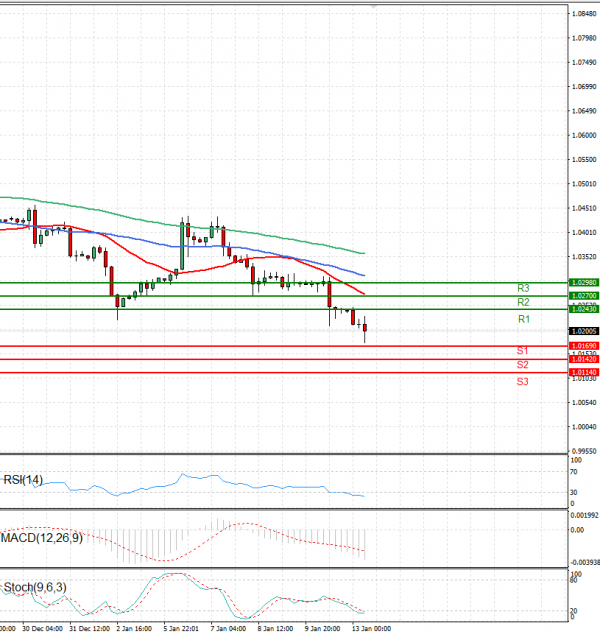
Task: Click the 1.05010 price axis value
Action: (584, 184)
